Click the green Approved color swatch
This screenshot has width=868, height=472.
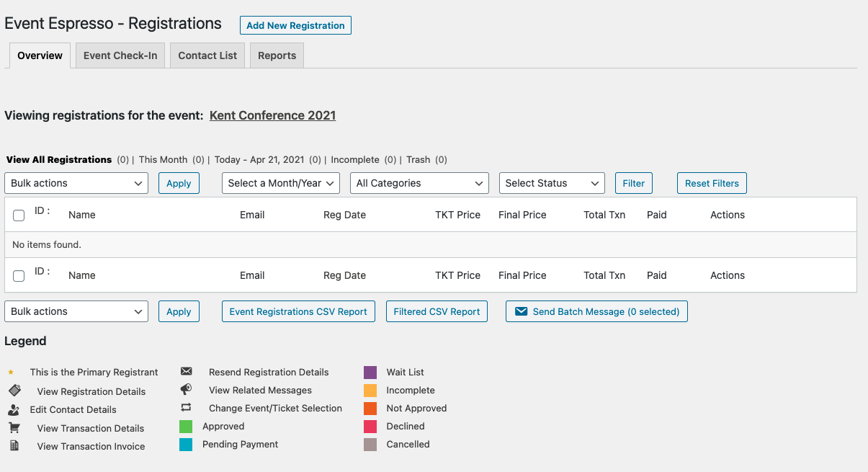pos(186,427)
